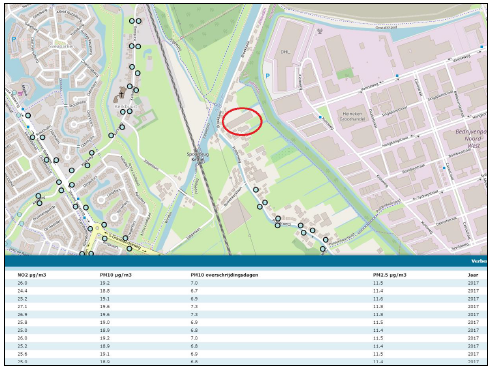Screen dimensions: 492x369
Task: Click the PM2.5 µg/m3 column header
Action: click(390, 275)
